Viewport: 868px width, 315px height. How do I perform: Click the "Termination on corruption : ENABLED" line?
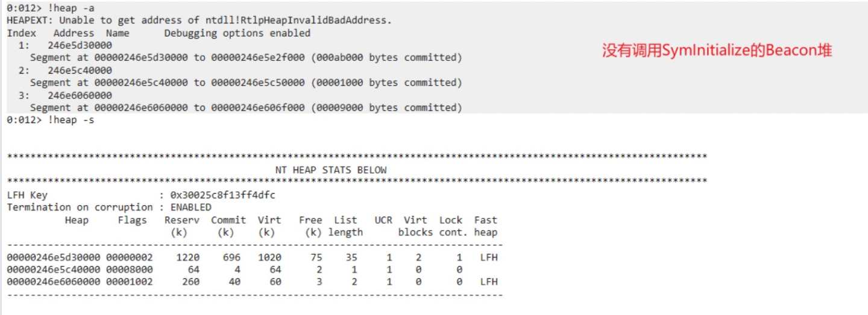pyautogui.click(x=109, y=208)
